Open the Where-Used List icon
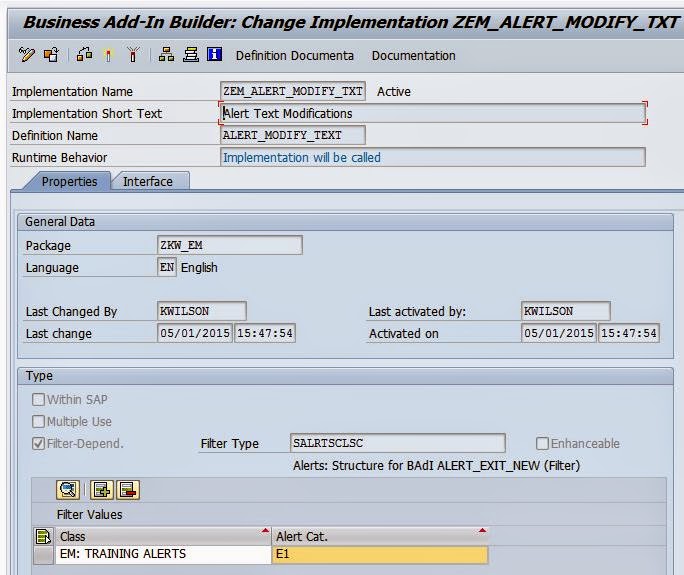 click(166, 55)
